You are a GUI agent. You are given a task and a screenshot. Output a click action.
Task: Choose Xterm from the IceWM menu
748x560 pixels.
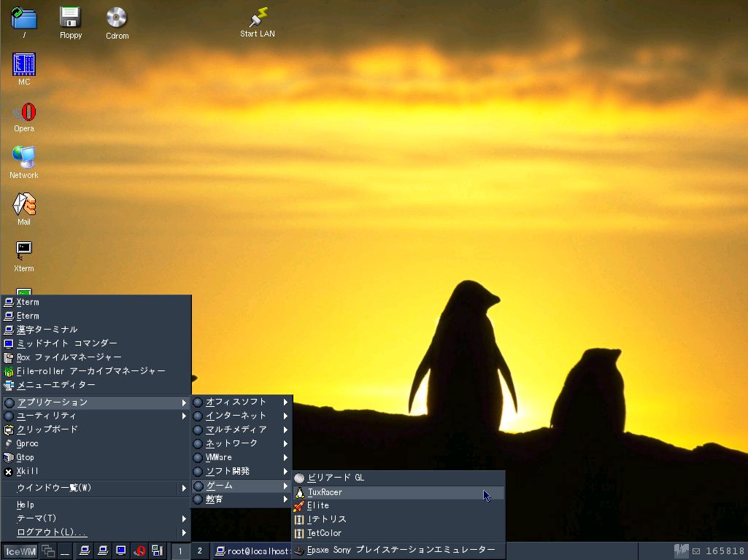pyautogui.click(x=96, y=302)
